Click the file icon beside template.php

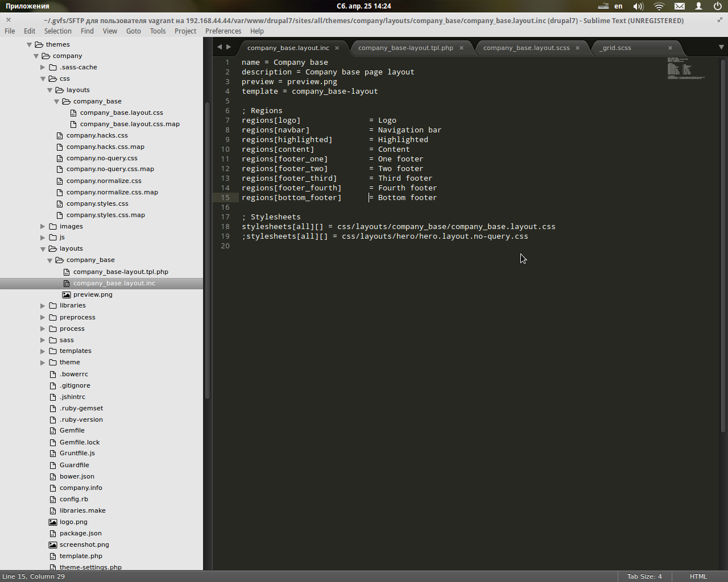(x=52, y=556)
